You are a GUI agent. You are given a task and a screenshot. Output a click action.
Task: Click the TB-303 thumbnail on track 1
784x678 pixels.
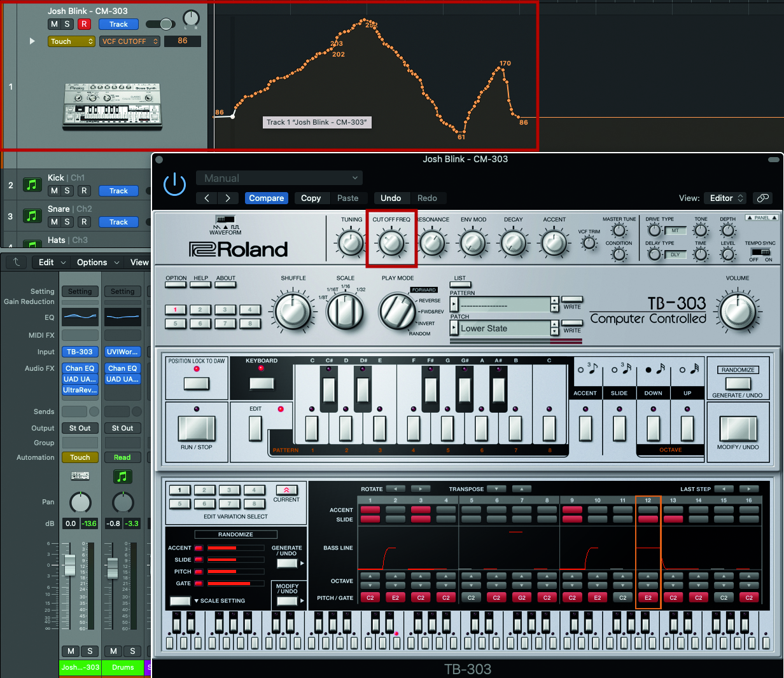[113, 106]
